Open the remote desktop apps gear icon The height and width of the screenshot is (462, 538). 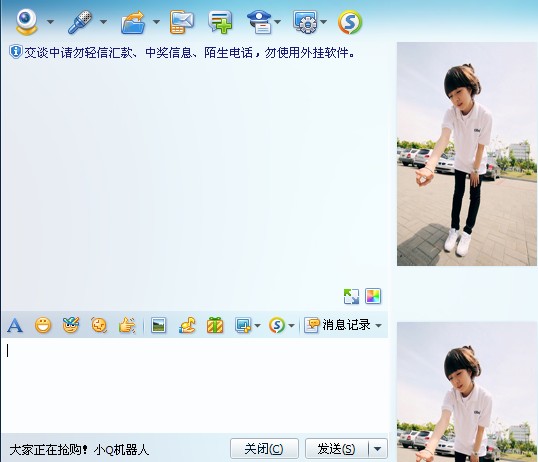coord(305,22)
